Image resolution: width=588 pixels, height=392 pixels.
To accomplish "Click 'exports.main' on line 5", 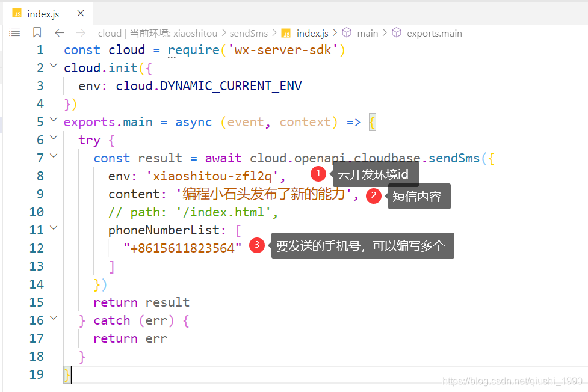I will click(108, 123).
